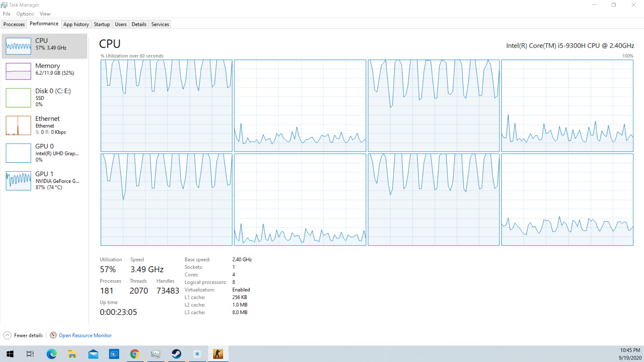Click the chip-shaped app taskbar icon

pos(197,354)
